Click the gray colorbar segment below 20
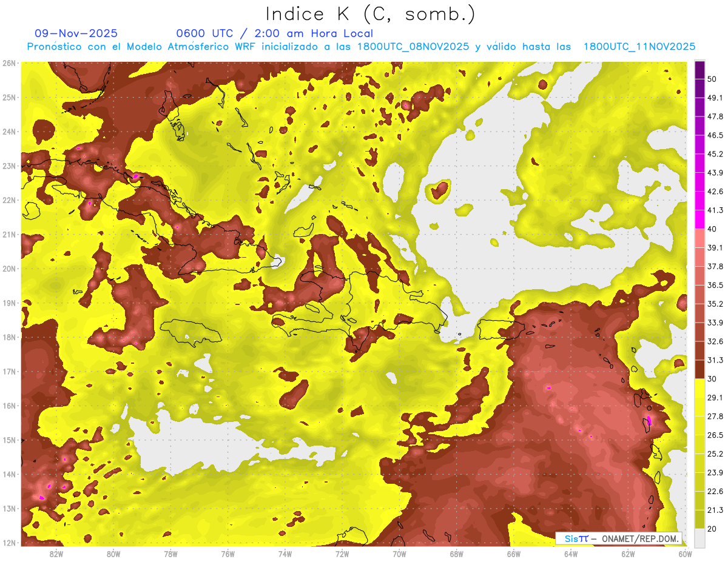 click(699, 538)
